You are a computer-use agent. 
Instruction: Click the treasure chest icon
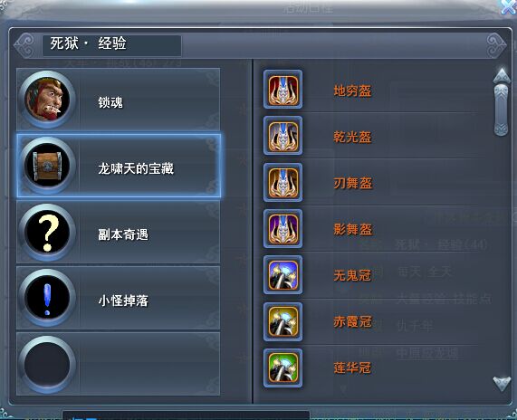(47, 165)
